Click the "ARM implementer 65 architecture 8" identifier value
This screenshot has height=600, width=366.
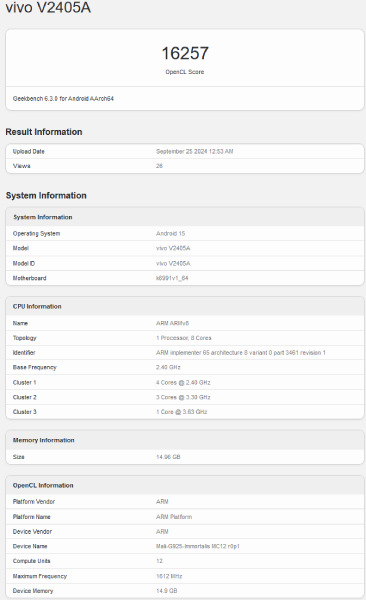pyautogui.click(x=240, y=353)
